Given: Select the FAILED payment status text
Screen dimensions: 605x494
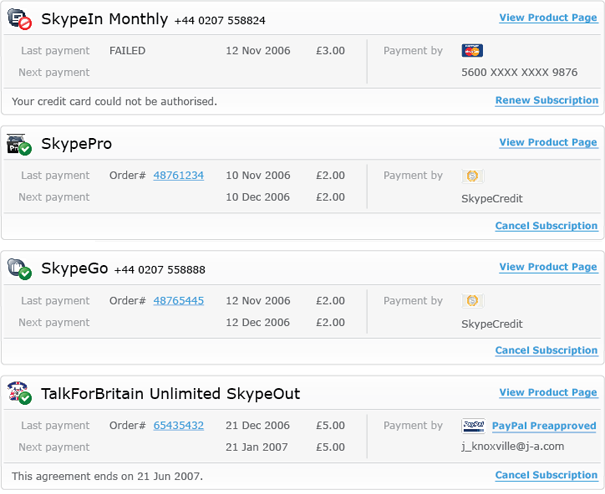Looking at the screenshot, I should pyautogui.click(x=127, y=51).
